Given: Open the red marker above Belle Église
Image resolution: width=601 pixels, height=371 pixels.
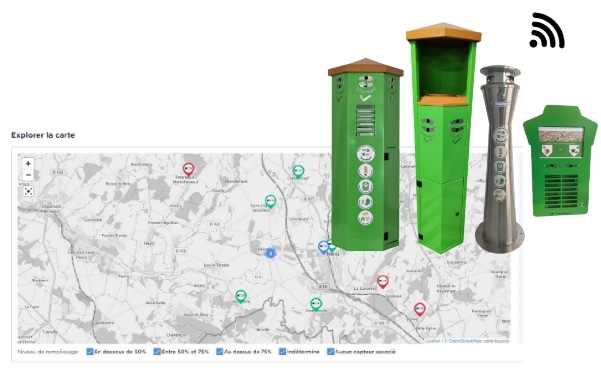Looking at the screenshot, I should pyautogui.click(x=420, y=309).
